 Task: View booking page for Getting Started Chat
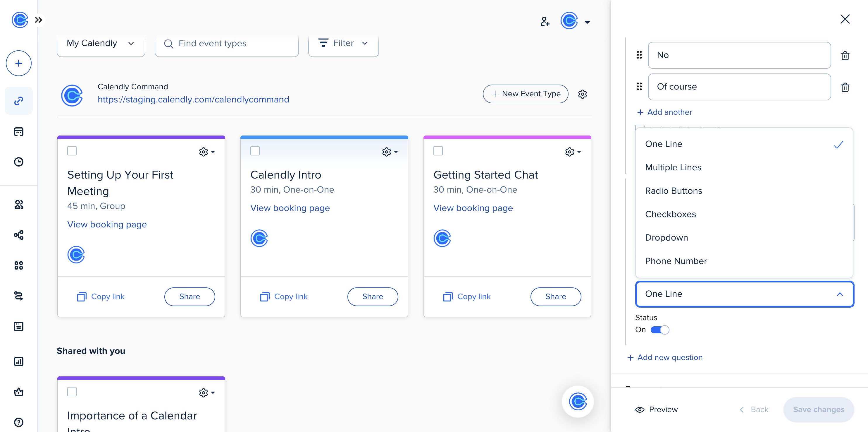coord(473,208)
